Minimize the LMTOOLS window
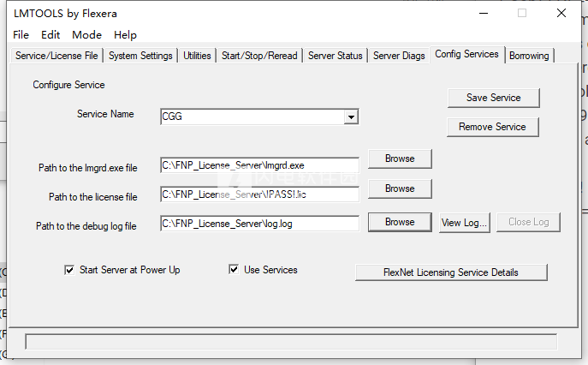The height and width of the screenshot is (365, 588). click(484, 13)
